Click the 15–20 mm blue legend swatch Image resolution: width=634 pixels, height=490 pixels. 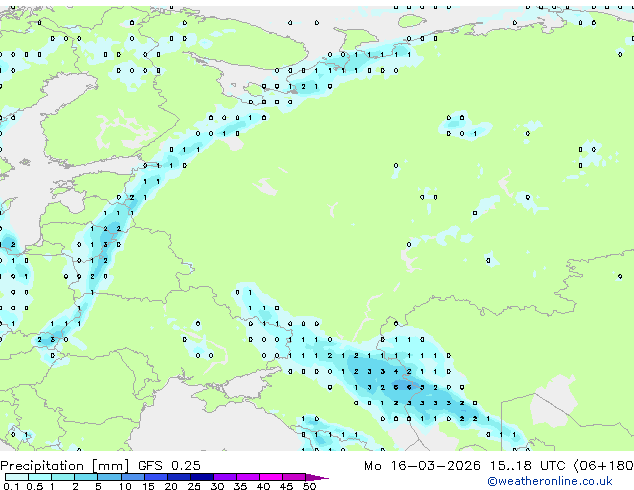coord(155,477)
